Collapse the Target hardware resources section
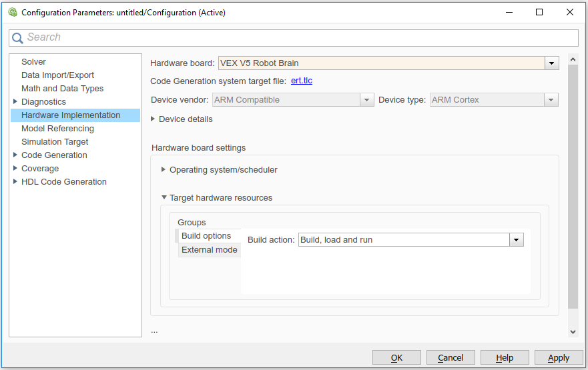Image resolution: width=588 pixels, height=370 pixels. (x=164, y=198)
